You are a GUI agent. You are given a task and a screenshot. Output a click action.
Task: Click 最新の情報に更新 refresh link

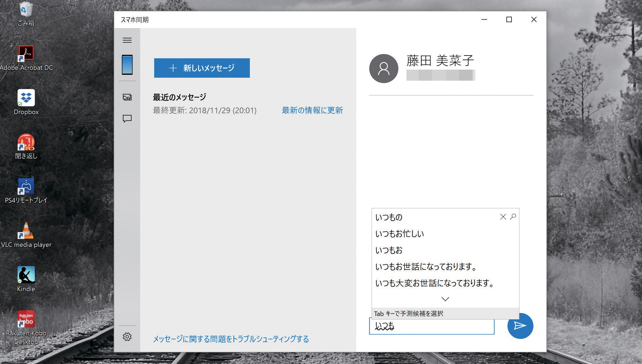point(312,110)
